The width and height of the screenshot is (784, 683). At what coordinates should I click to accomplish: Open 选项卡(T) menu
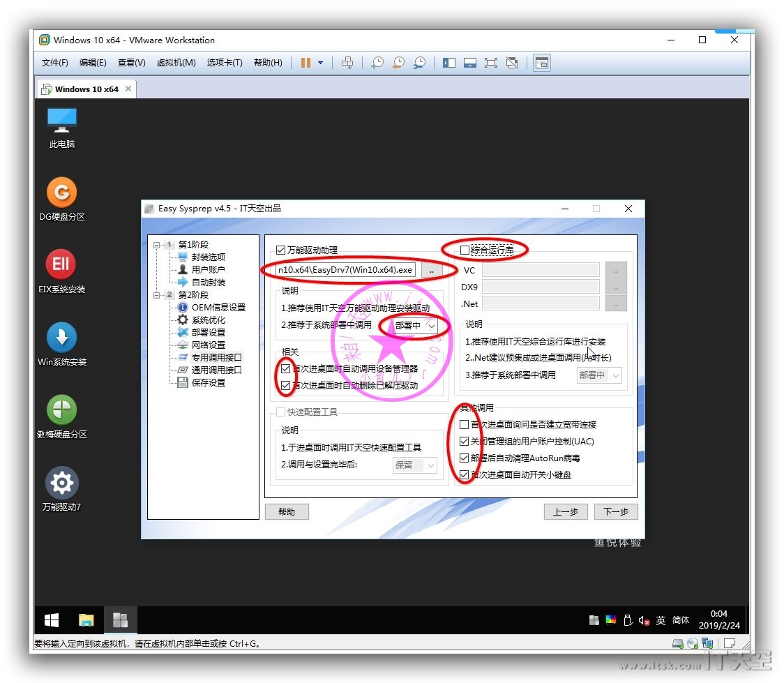(225, 63)
